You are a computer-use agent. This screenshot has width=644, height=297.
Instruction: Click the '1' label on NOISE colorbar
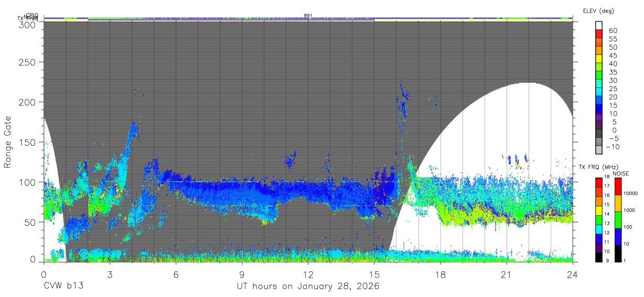[x=625, y=261]
